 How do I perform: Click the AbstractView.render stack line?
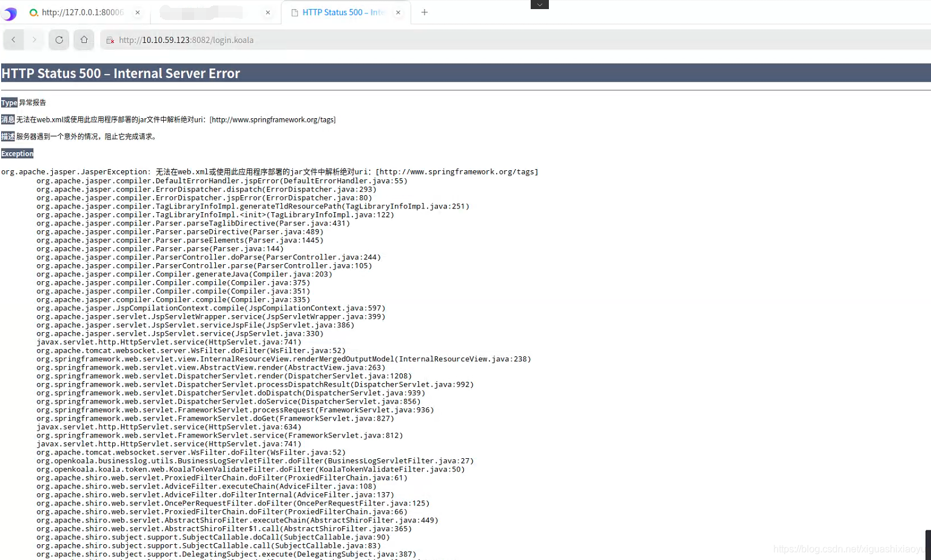pyautogui.click(x=210, y=367)
